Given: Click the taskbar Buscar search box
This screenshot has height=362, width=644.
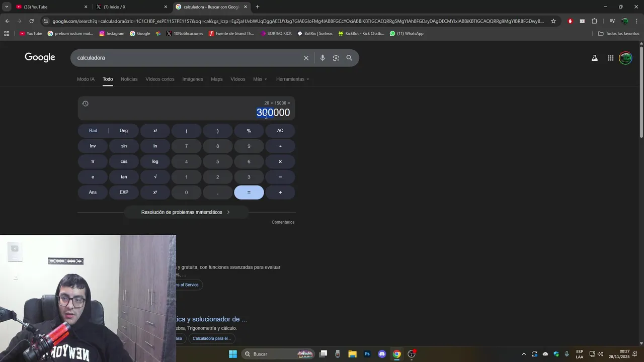Looking at the screenshot, I should 278,354.
